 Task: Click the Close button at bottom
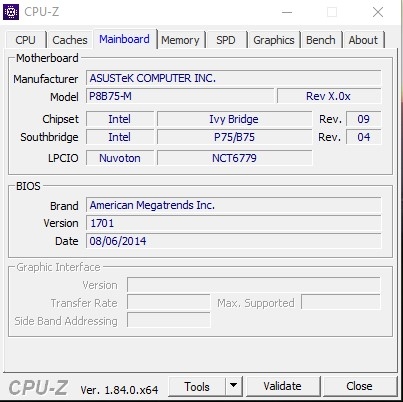tap(359, 386)
